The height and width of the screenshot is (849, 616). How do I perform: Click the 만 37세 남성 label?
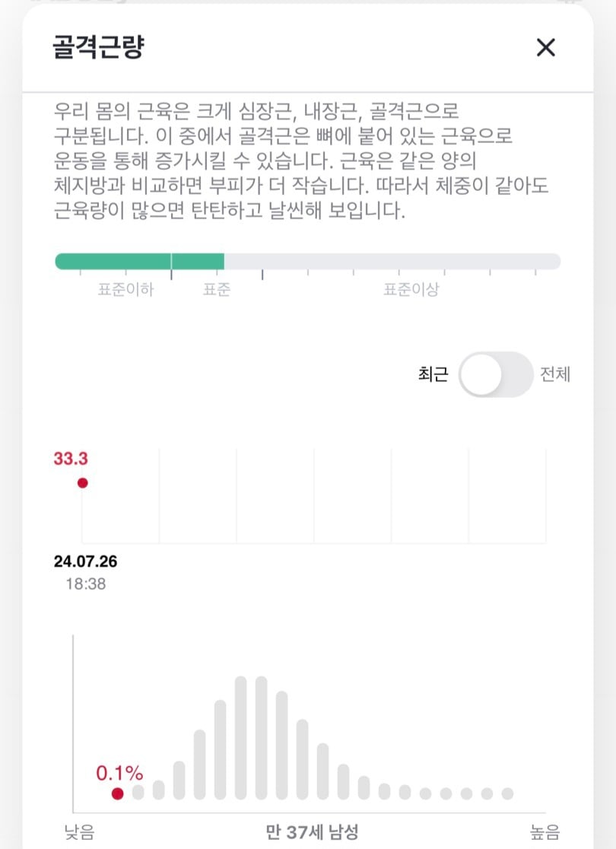click(x=313, y=832)
